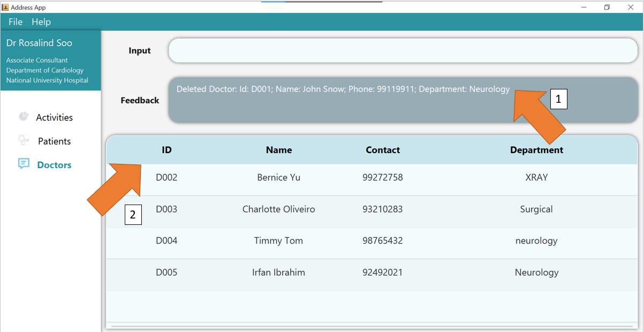The width and height of the screenshot is (644, 332).
Task: Click the Feedback message box
Action: pos(403,100)
